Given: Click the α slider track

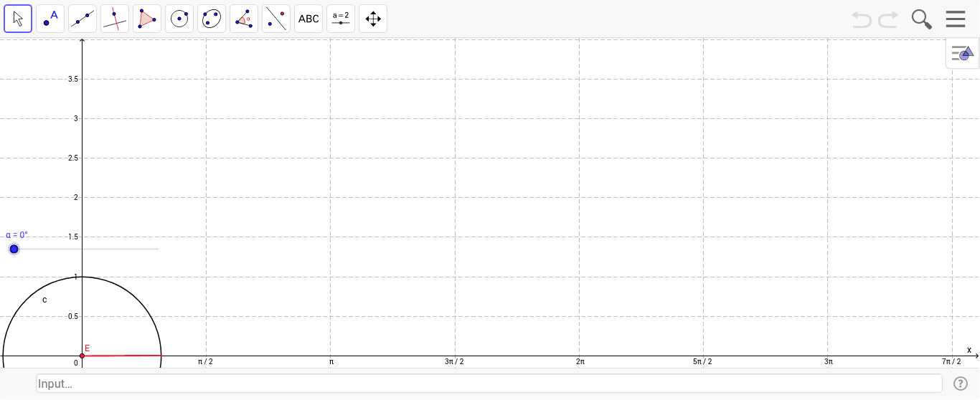Looking at the screenshot, I should pyautogui.click(x=86, y=249).
